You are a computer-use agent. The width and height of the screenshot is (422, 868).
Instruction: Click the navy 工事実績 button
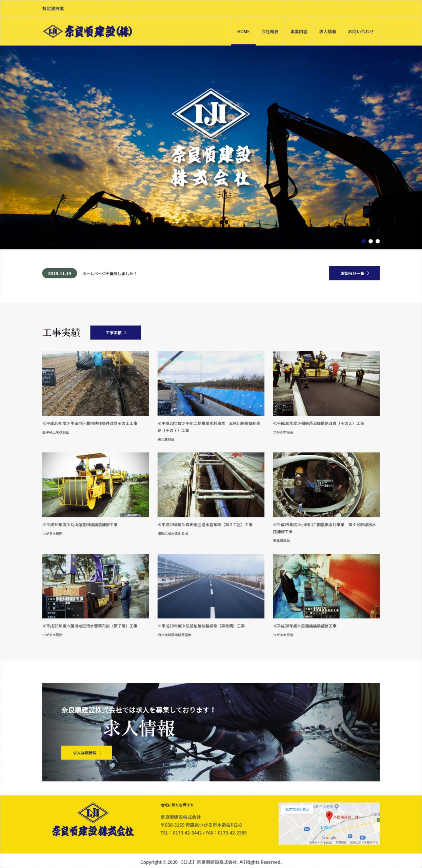click(x=115, y=333)
